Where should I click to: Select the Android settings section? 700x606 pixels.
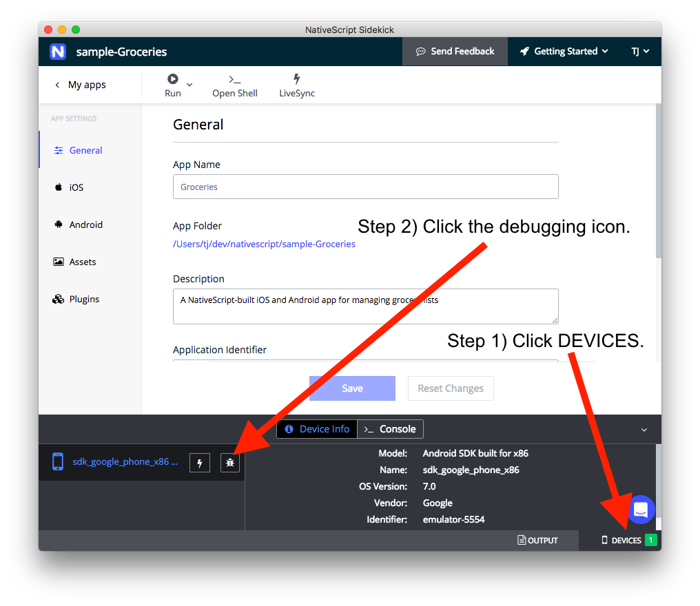coord(84,224)
